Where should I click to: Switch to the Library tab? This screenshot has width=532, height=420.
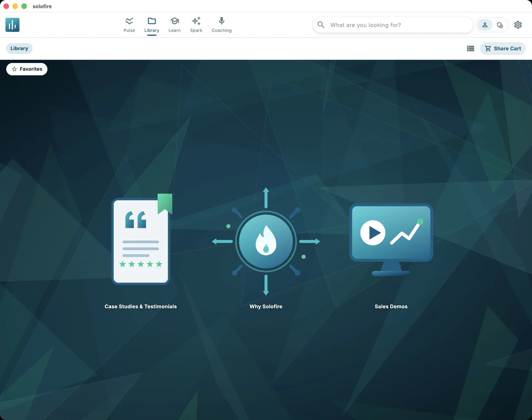pyautogui.click(x=152, y=25)
